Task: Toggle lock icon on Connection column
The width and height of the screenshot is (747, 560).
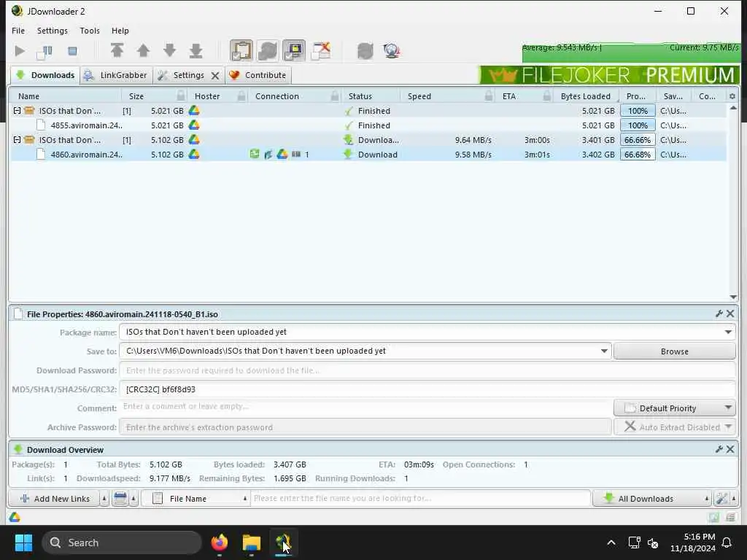Action: (335, 96)
